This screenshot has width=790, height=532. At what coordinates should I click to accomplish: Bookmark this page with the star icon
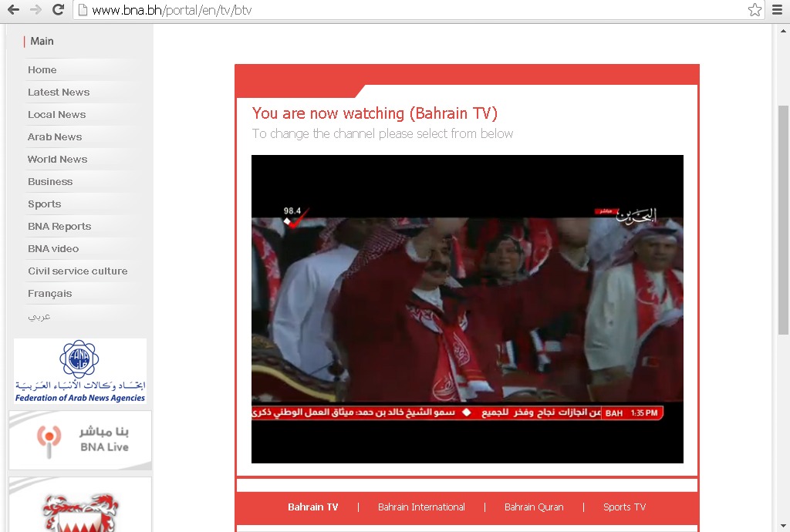(755, 9)
